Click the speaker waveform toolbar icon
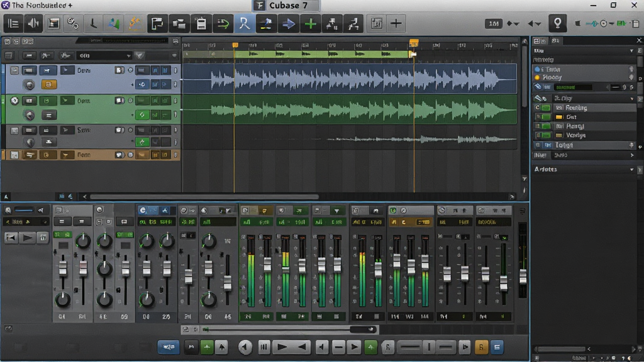 [33, 23]
